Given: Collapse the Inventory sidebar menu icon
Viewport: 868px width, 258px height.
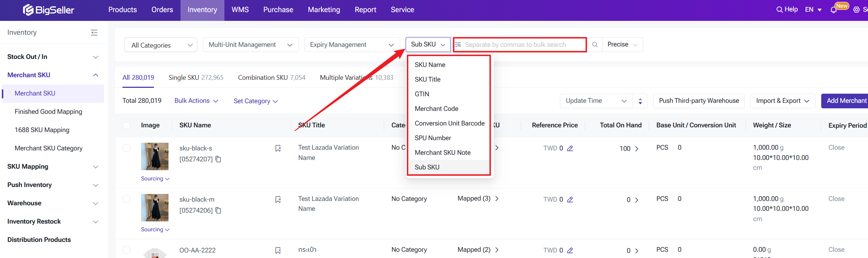Looking at the screenshot, I should [x=94, y=33].
